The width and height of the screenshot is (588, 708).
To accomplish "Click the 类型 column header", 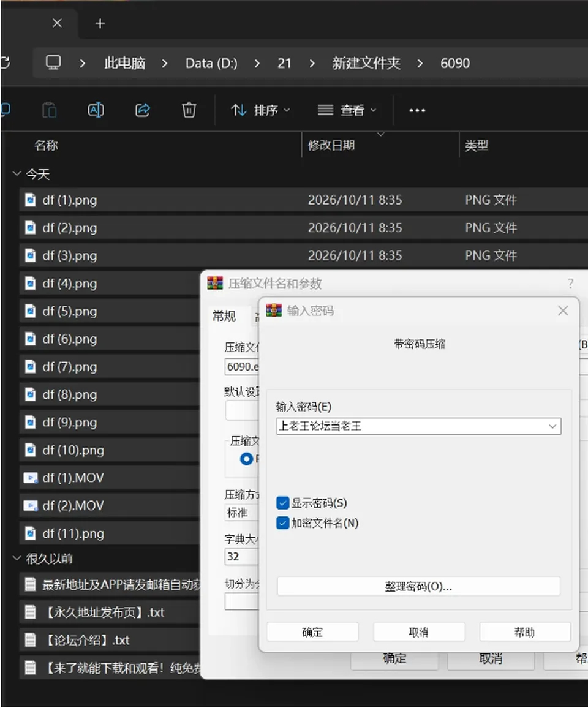I will tap(477, 145).
